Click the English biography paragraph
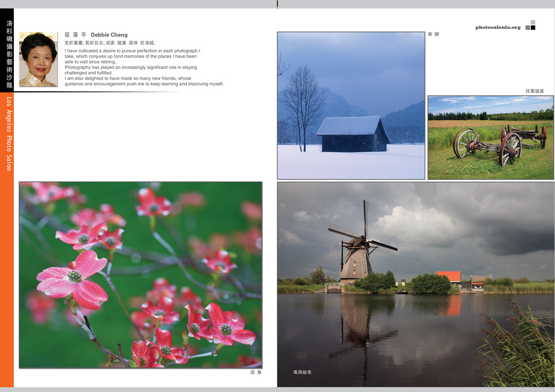This screenshot has height=392, width=555. tap(144, 67)
